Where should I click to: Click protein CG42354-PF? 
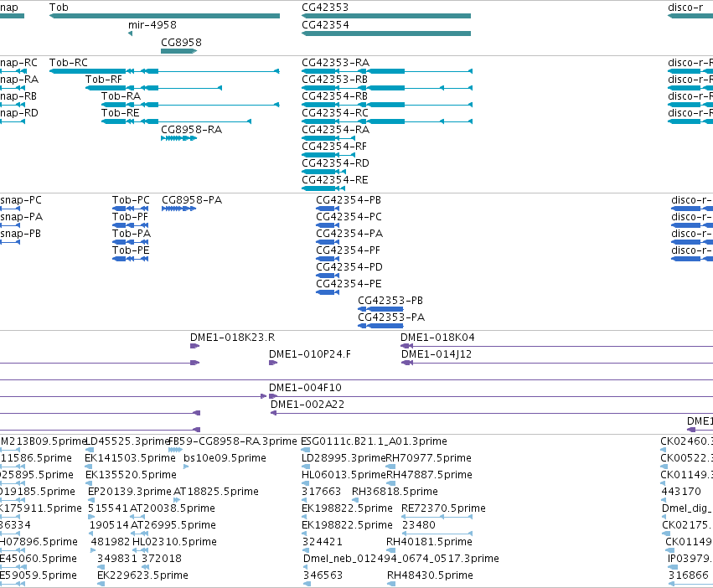[349, 250]
